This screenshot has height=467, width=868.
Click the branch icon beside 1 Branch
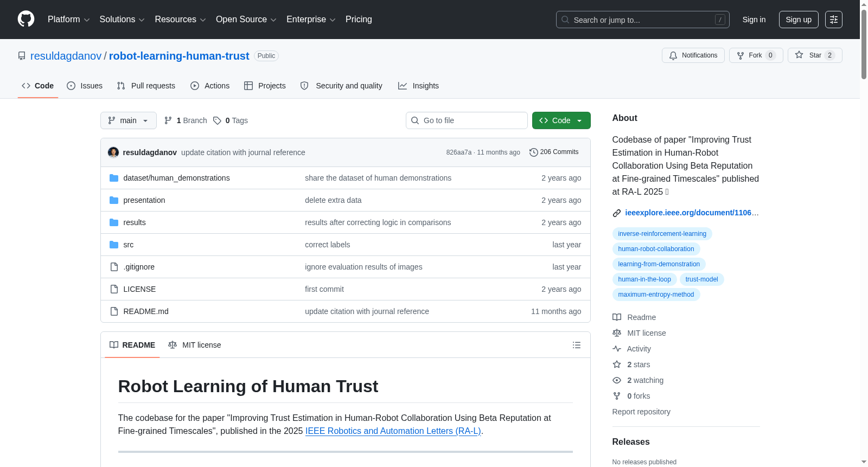click(168, 120)
